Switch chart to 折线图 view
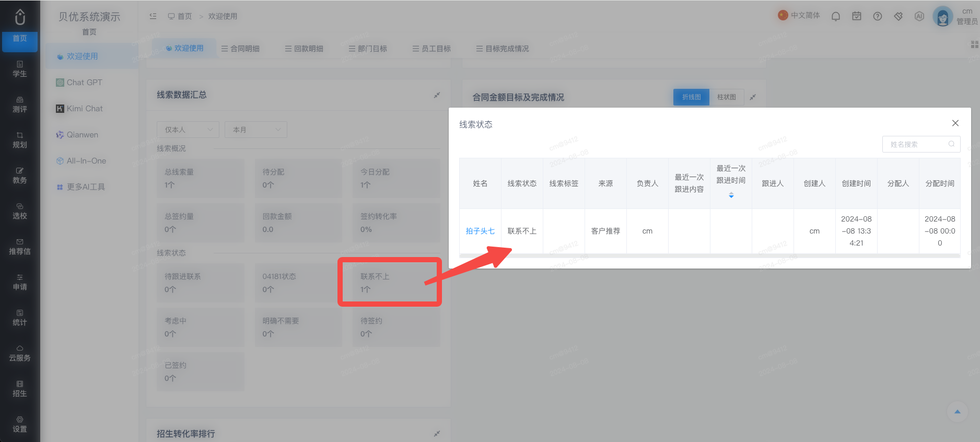Image resolution: width=980 pixels, height=442 pixels. 691,97
